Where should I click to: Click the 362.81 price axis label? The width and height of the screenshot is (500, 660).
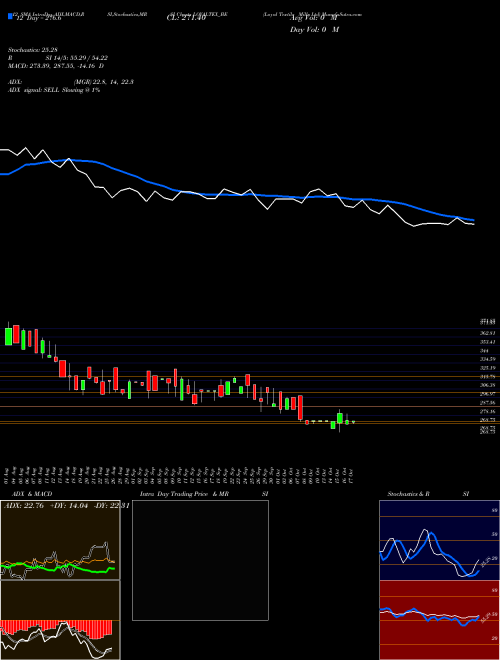pyautogui.click(x=489, y=333)
